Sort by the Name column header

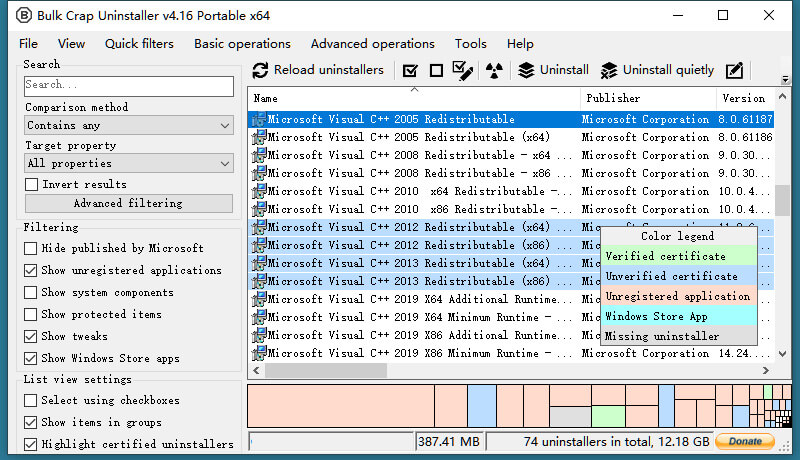[x=414, y=98]
